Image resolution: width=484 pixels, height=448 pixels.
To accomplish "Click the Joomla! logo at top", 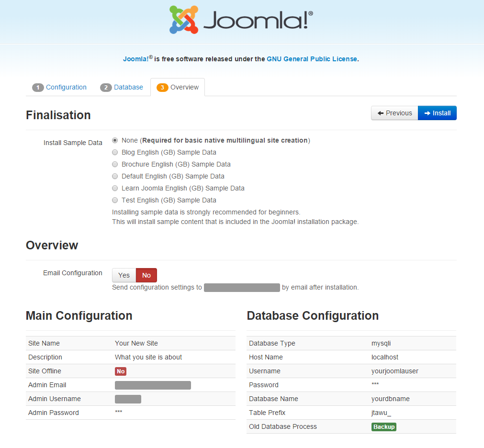I will coord(241,20).
